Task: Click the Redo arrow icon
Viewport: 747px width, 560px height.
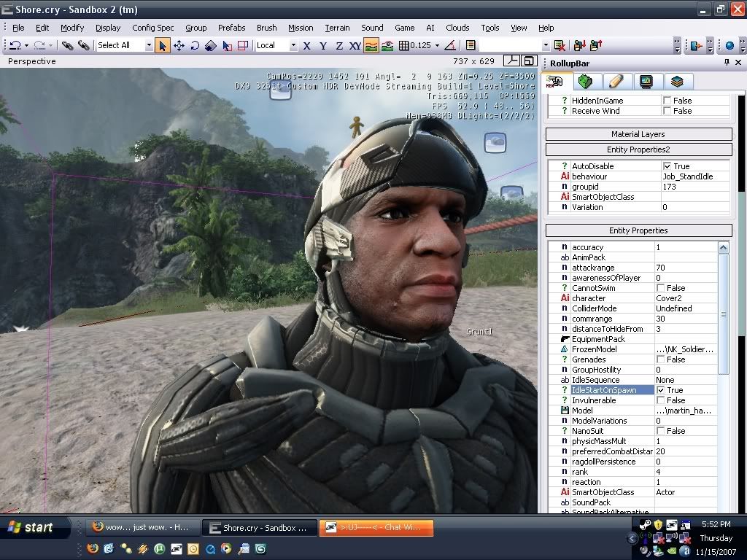Action: [39, 45]
